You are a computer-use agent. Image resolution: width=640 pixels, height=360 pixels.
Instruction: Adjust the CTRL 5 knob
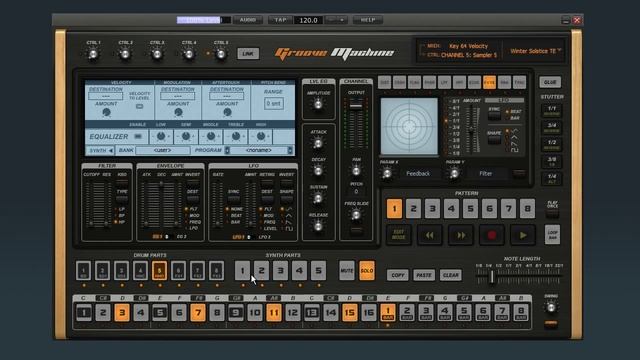pyautogui.click(x=221, y=54)
